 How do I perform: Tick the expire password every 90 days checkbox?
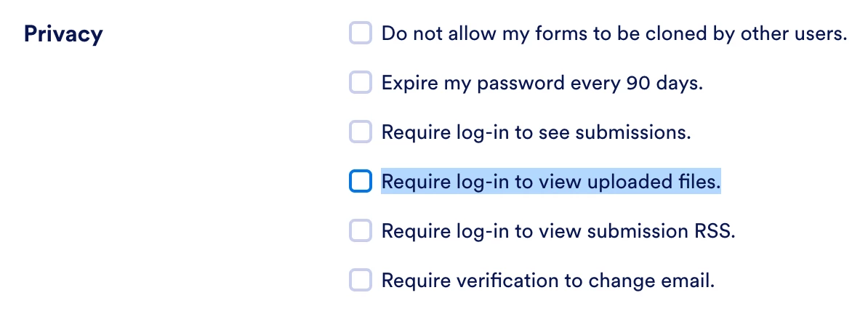[x=361, y=83]
